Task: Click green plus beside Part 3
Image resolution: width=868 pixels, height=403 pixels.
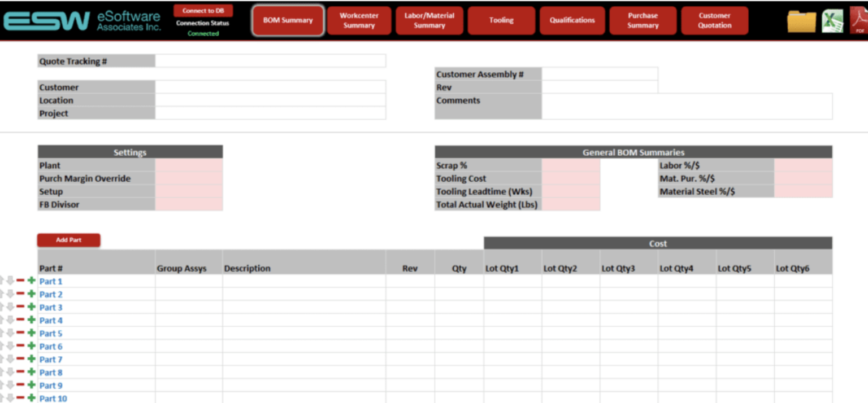Action: pyautogui.click(x=31, y=306)
